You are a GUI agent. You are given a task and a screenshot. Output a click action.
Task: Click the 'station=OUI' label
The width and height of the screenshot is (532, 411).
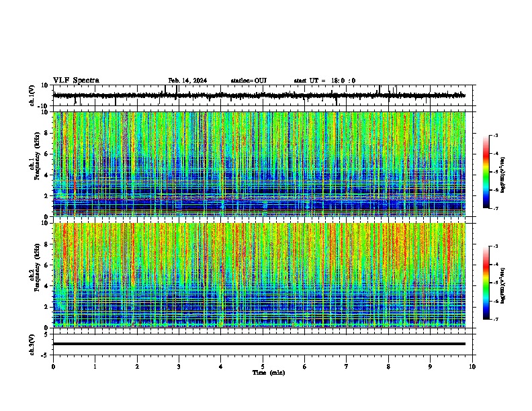tap(249, 81)
